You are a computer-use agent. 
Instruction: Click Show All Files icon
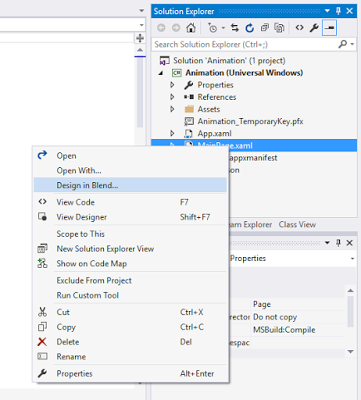279,28
